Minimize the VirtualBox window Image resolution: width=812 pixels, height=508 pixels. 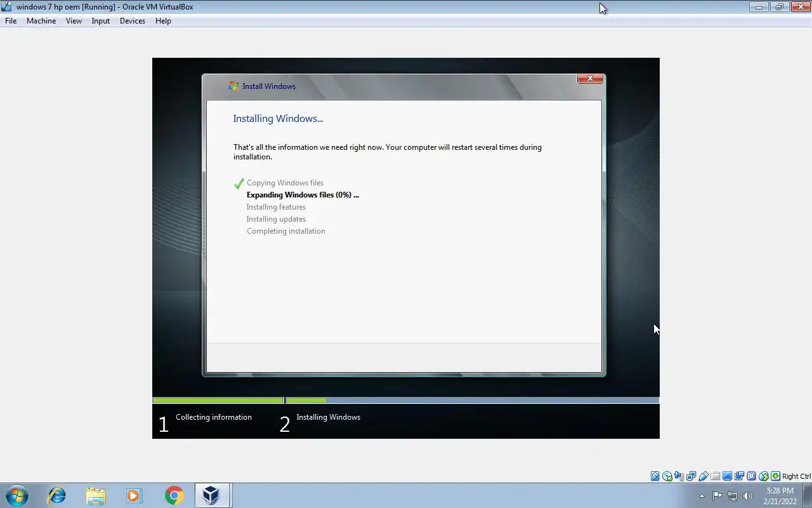tap(759, 7)
